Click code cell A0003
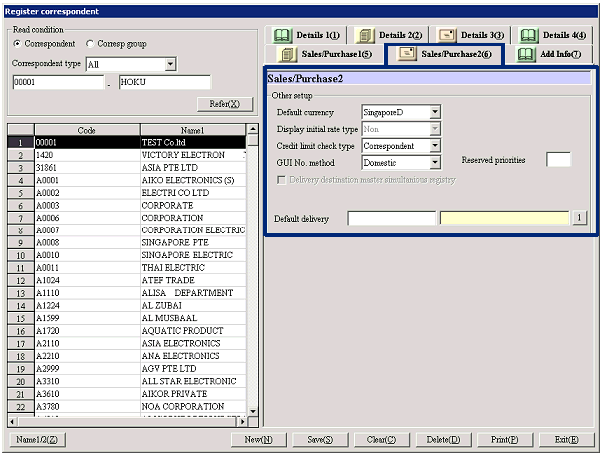This screenshot has width=603, height=455. [87, 205]
